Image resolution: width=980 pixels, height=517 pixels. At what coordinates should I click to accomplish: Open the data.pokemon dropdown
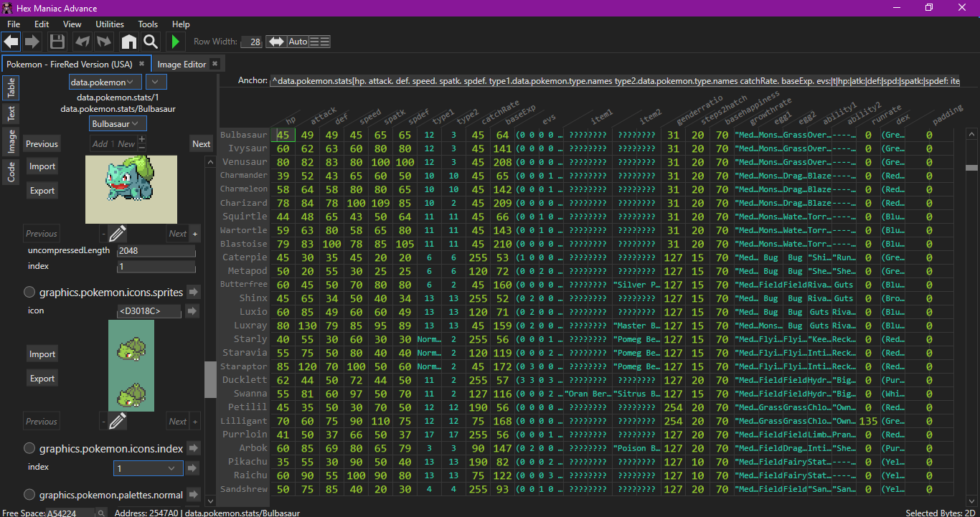point(106,82)
